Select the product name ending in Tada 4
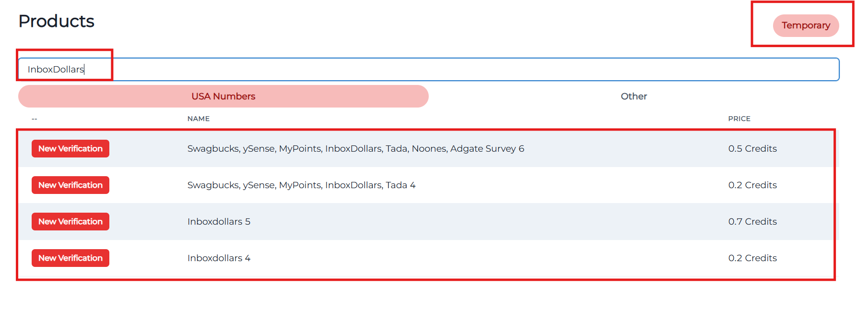 click(301, 185)
